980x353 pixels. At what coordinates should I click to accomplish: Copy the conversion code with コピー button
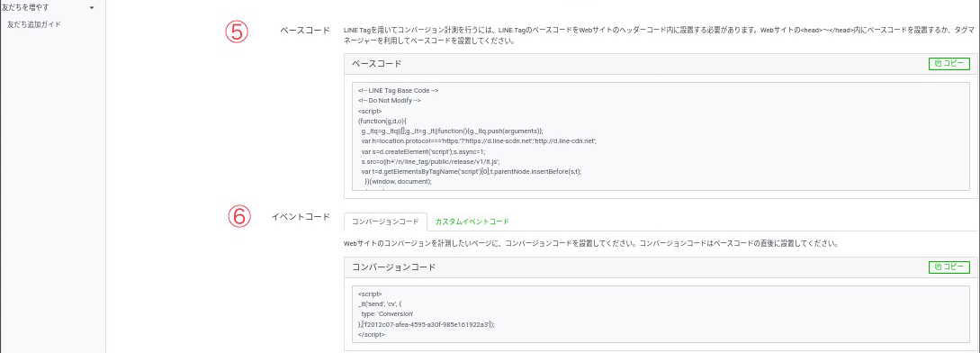click(x=949, y=267)
